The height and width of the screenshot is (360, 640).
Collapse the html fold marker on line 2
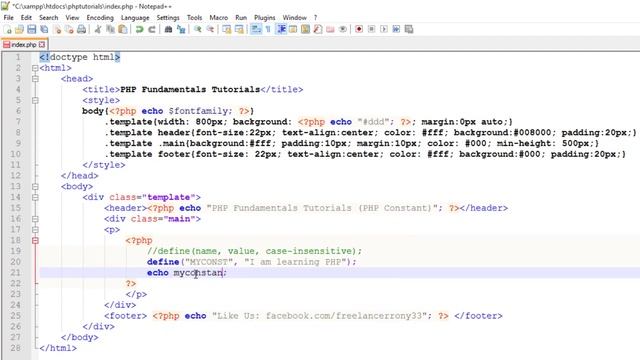tap(35, 68)
